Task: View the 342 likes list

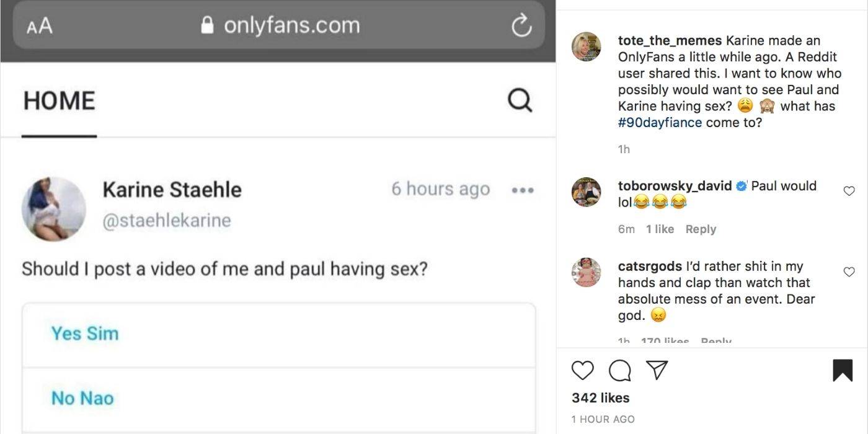Action: [x=600, y=398]
